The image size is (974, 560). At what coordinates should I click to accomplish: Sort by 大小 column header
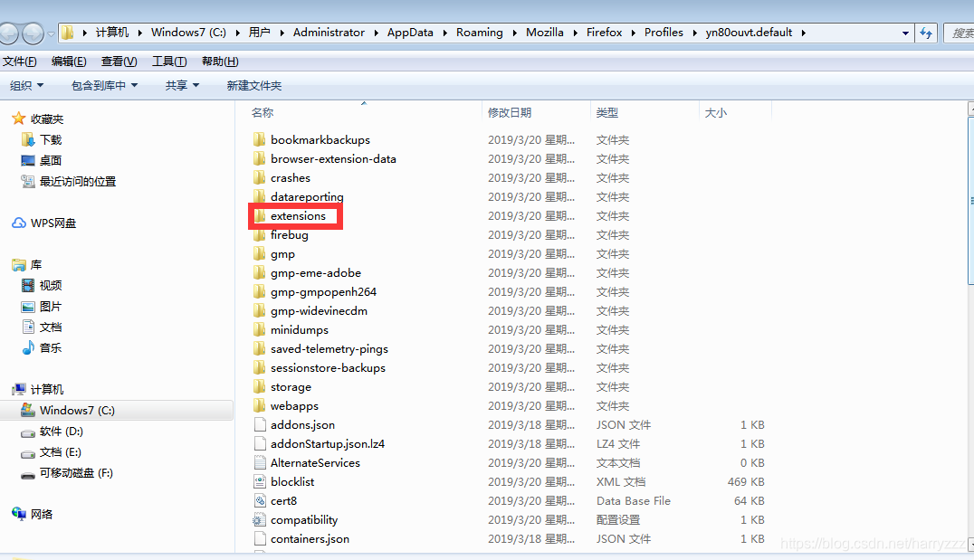point(715,112)
